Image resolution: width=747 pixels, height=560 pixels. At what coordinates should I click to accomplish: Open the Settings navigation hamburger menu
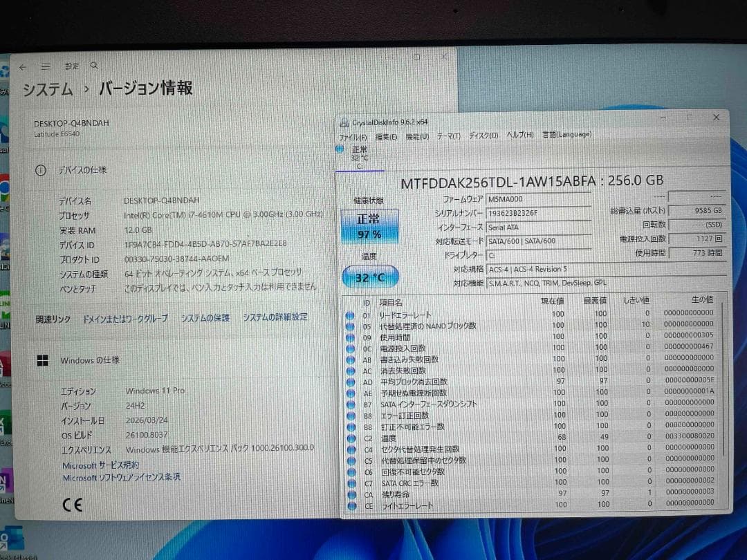[46, 65]
